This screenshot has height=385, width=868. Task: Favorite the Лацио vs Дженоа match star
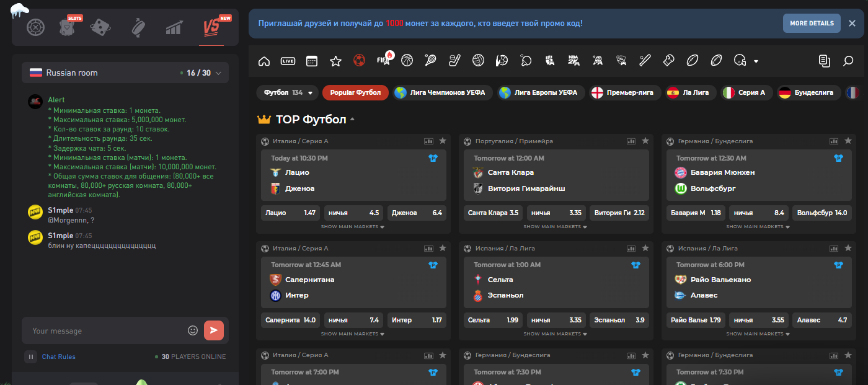(x=443, y=141)
